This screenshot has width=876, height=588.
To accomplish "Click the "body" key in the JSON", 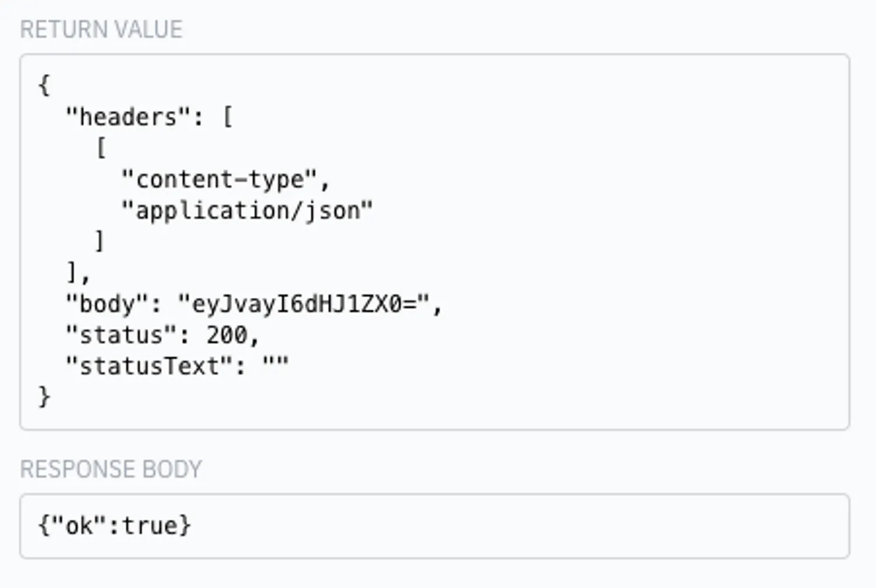I will click(108, 304).
